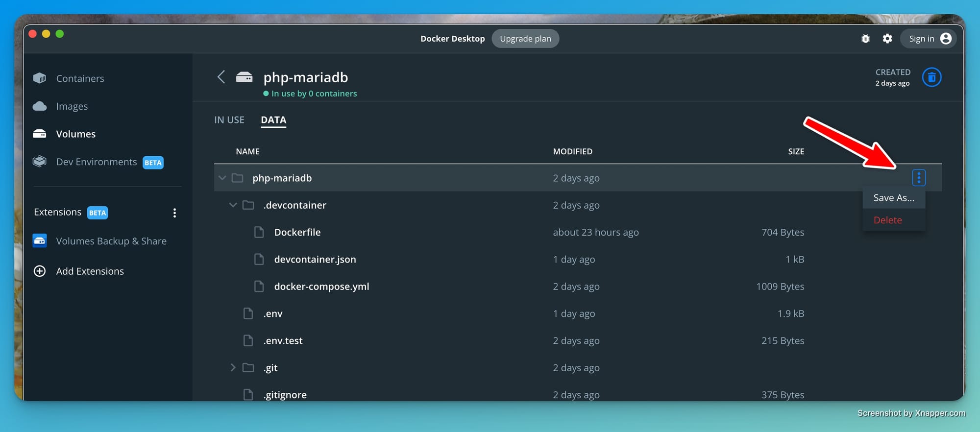
Task: Select the .env.test file name
Action: pyautogui.click(x=283, y=340)
